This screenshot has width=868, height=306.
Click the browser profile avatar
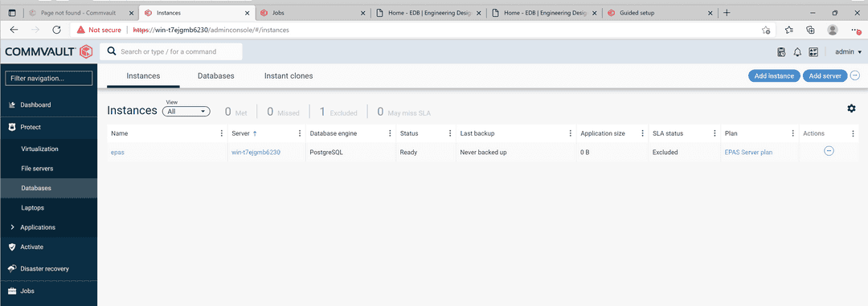coord(833,30)
